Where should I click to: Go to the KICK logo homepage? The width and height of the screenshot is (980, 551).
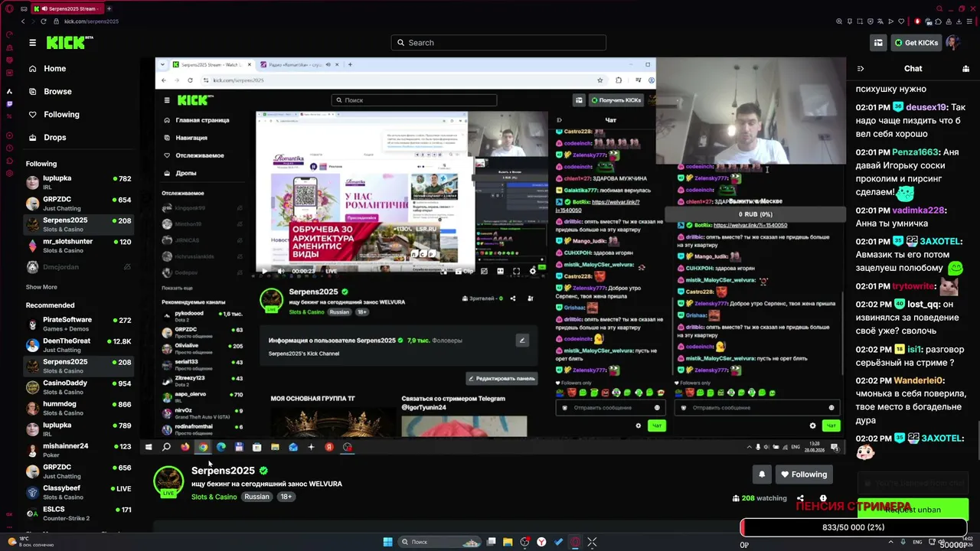coord(69,43)
